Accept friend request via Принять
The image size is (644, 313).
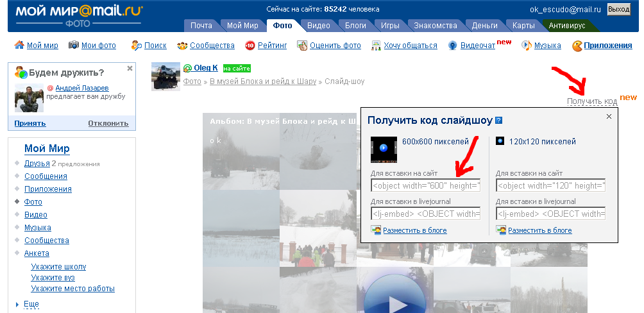click(30, 123)
